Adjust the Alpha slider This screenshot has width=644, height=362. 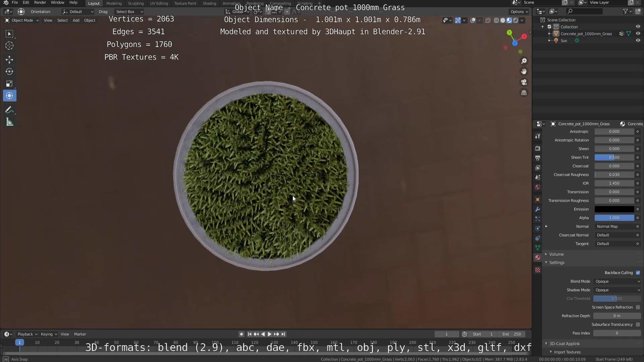click(614, 218)
